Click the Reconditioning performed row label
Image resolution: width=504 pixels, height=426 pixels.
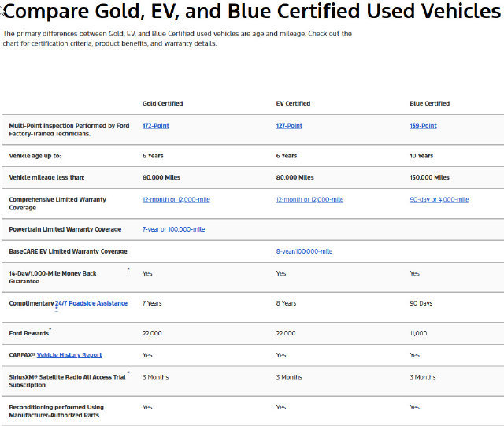(x=57, y=411)
